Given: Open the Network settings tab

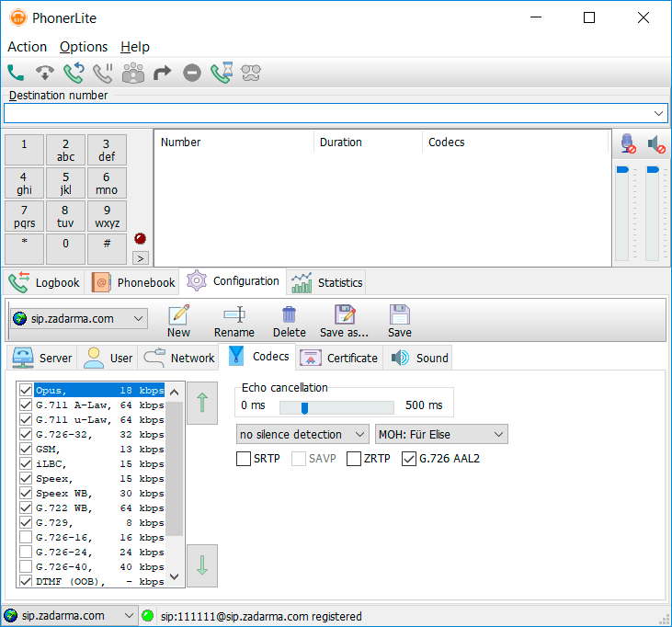Looking at the screenshot, I should click(178, 358).
